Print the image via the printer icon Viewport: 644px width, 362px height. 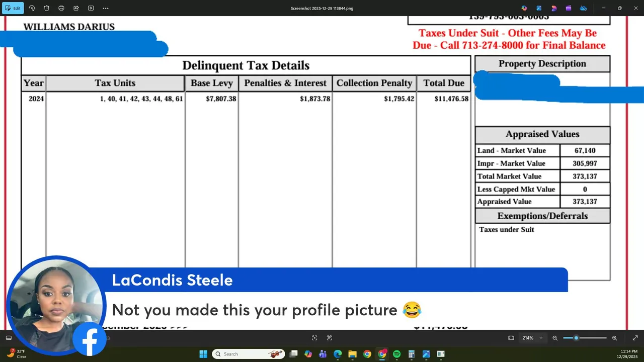[61, 8]
